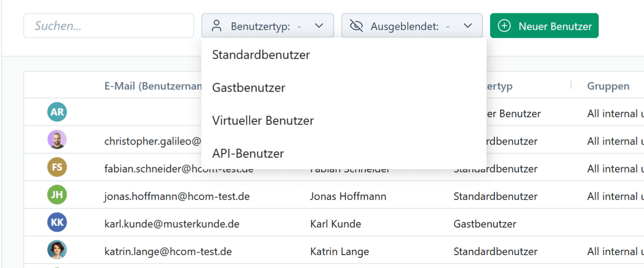
Task: Collapse the Benutzertyp dropdown chevron
Action: tap(319, 26)
